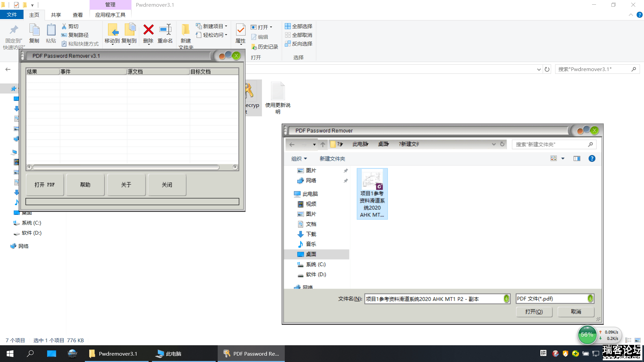Click Select all icon in ribbon

click(287, 26)
